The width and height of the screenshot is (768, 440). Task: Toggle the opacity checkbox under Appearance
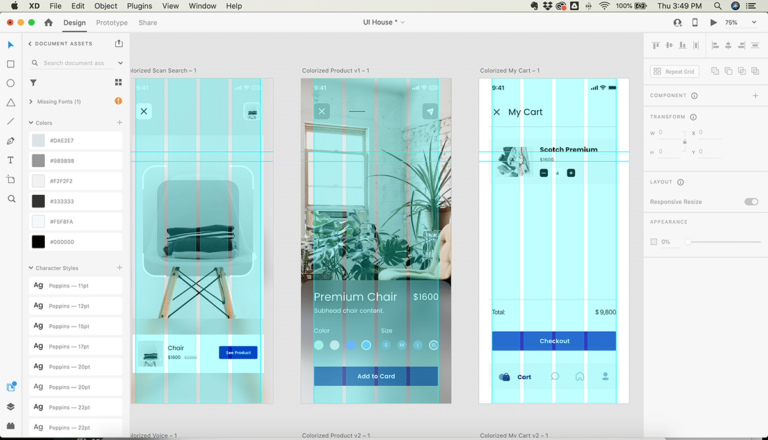click(654, 242)
